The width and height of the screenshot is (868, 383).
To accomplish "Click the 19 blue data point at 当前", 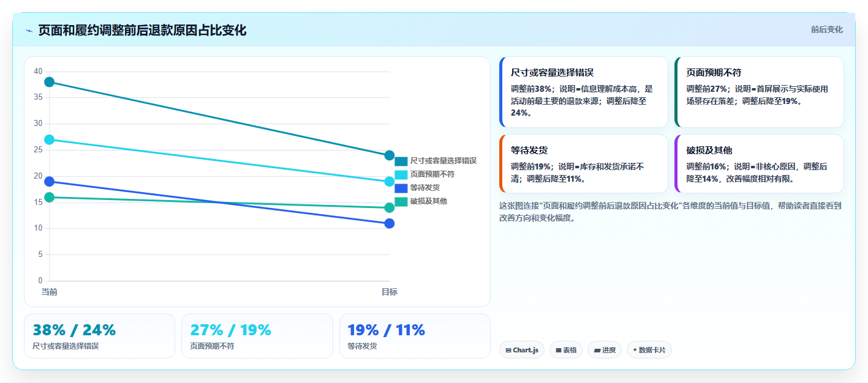I will (50, 181).
